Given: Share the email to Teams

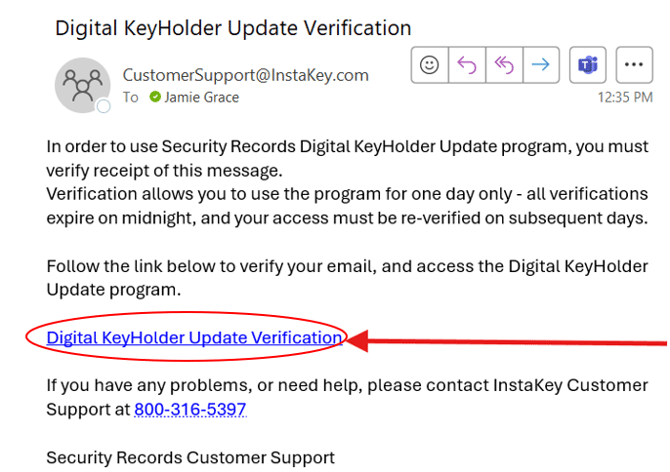Looking at the screenshot, I should tap(587, 65).
